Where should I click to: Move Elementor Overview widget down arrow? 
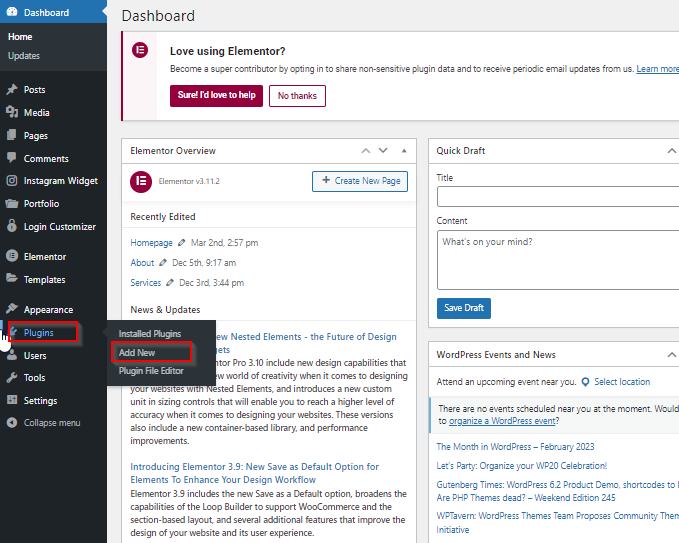383,151
